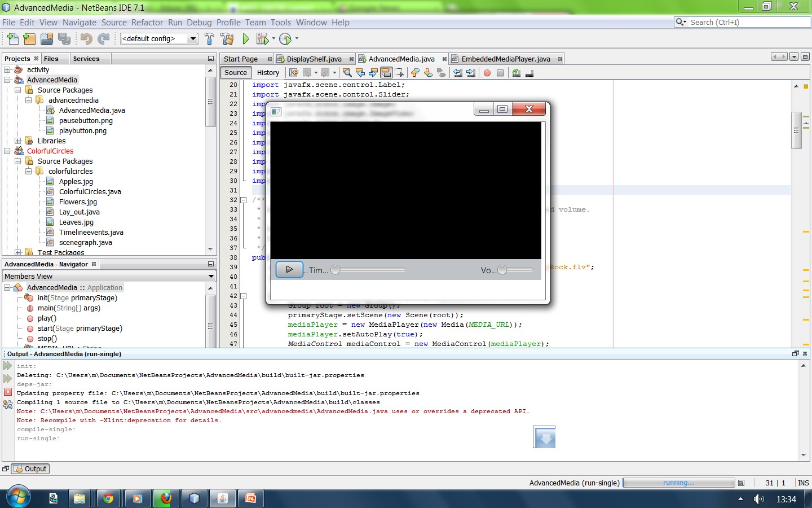Viewport: 812px width, 508px height.
Task: Click the Profile Project clock icon
Action: coord(285,38)
